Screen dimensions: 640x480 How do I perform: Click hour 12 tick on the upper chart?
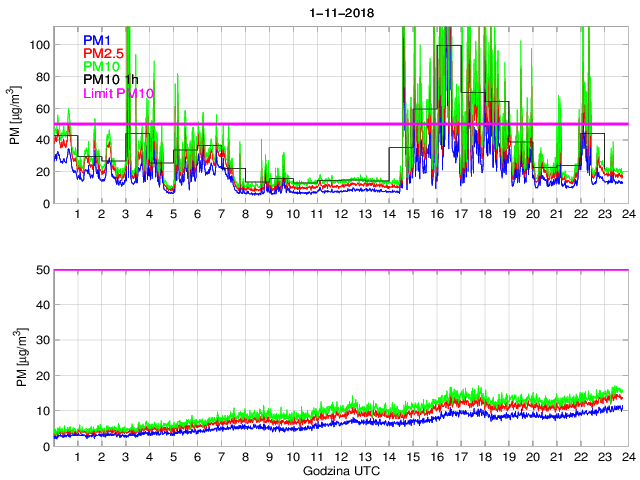pos(340,215)
